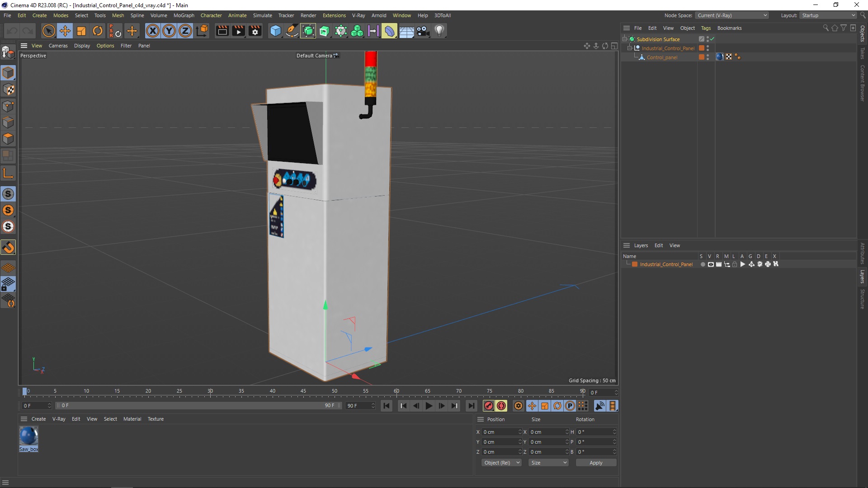The width and height of the screenshot is (868, 488).
Task: Add a Cube primitive object
Action: 275,31
